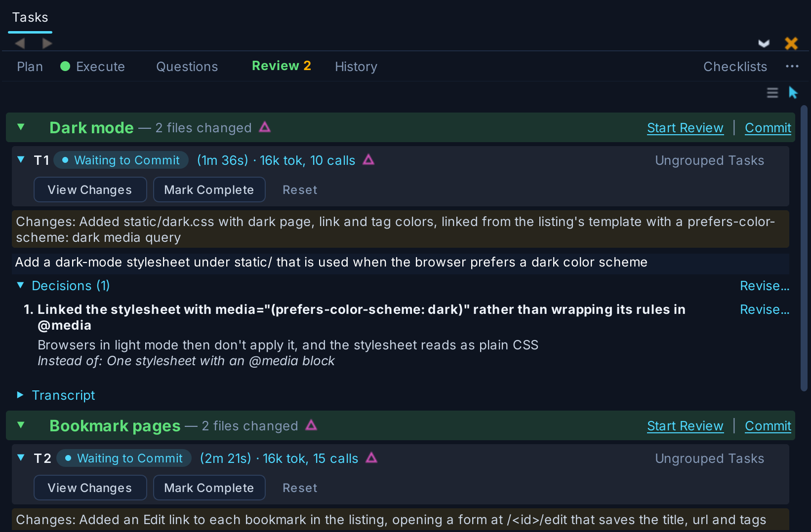Expand the Transcript section
Screen dimensions: 811x532
(20, 395)
